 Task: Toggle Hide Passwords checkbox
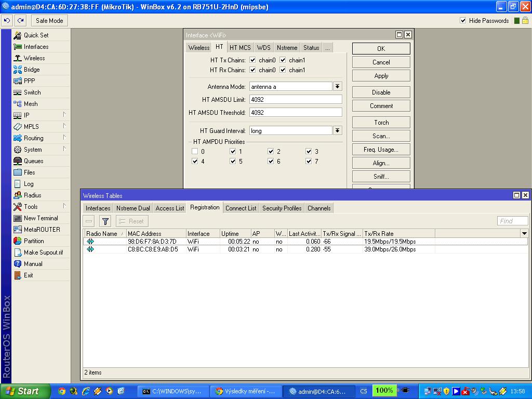pyautogui.click(x=463, y=21)
